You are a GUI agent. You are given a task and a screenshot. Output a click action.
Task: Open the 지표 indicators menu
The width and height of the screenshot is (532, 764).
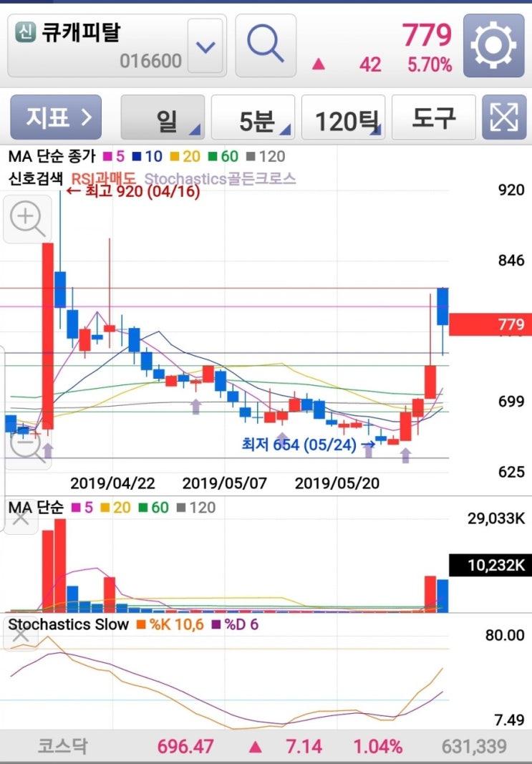pyautogui.click(x=56, y=117)
